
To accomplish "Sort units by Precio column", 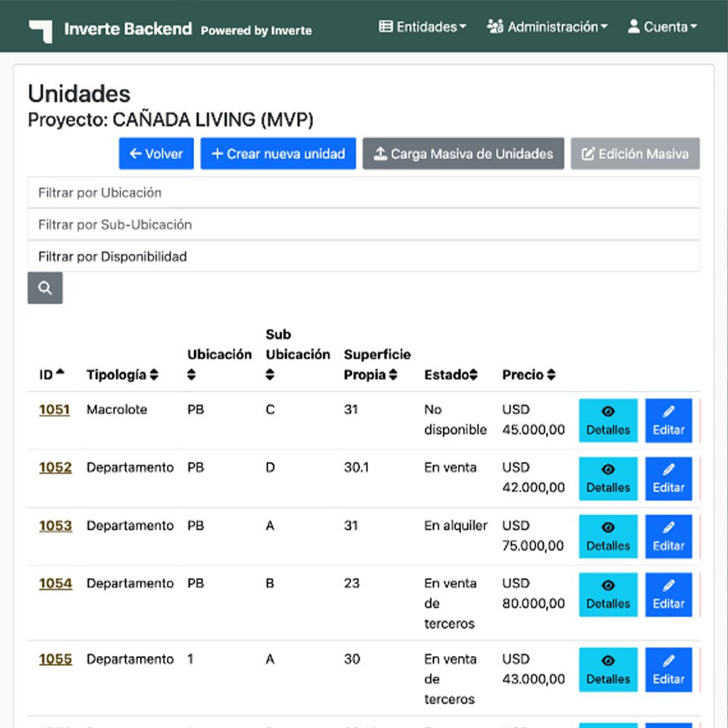I will (529, 375).
